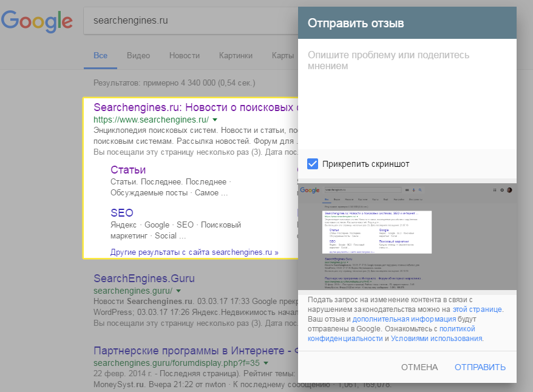Click the green URL https://www.searchengines.ru/
533x392 pixels.
point(151,120)
